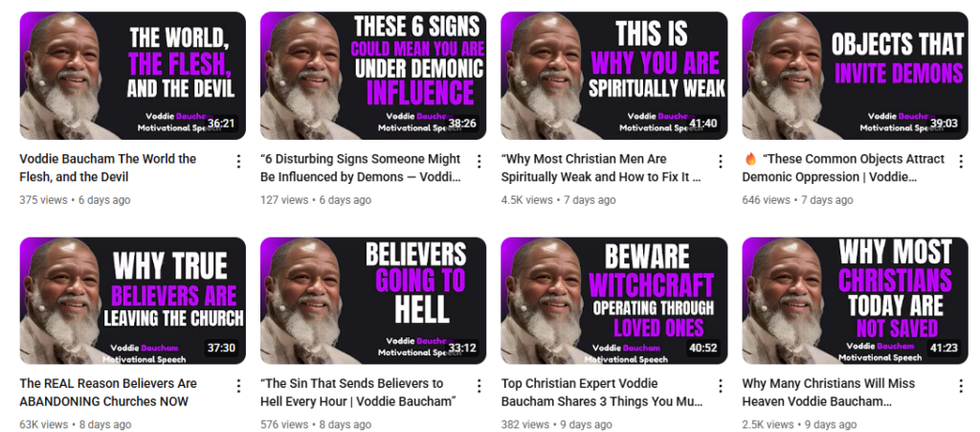
Task: Play 'The World, The Flesh, and The Devil' thumbnail
Action: pos(132,76)
